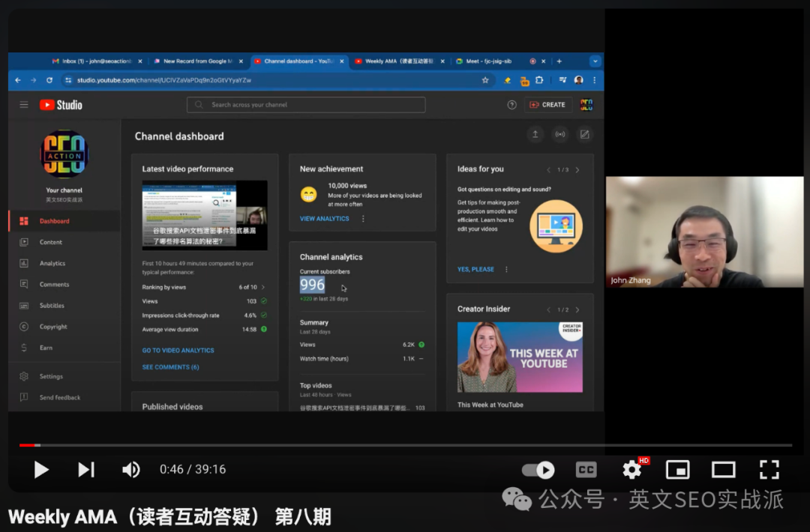Click the SEO Action channel logo

point(64,154)
